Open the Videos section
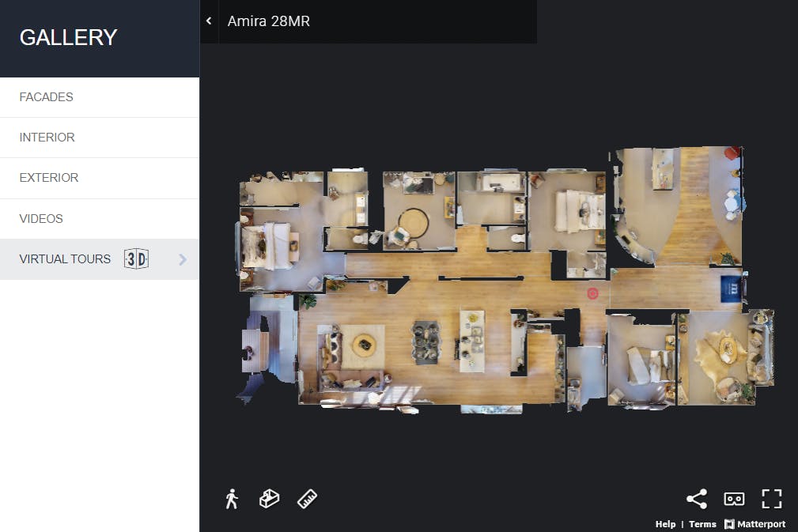This screenshot has height=532, width=798. point(41,219)
